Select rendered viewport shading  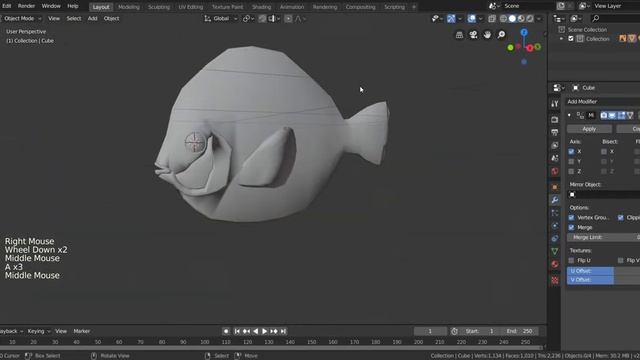529,18
